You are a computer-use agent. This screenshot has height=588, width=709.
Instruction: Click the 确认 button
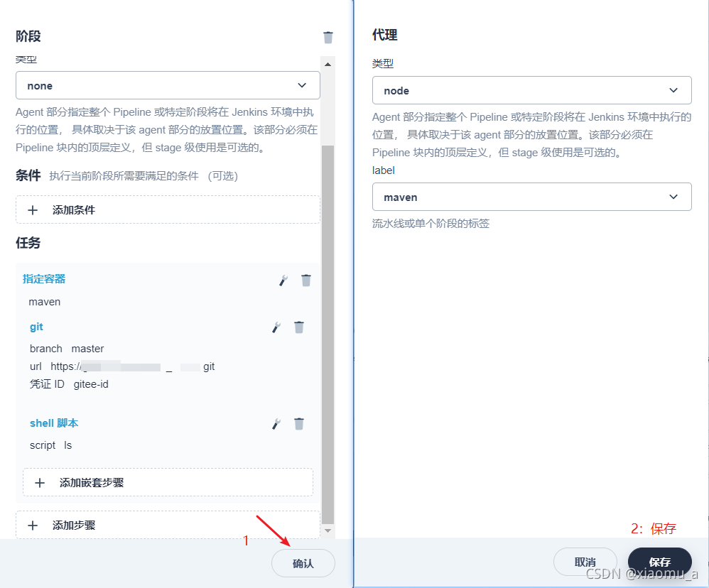pyautogui.click(x=303, y=562)
